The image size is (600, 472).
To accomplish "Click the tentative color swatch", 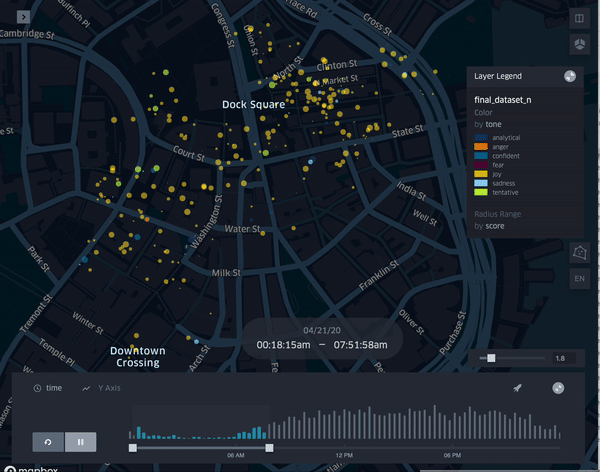I will [x=481, y=193].
